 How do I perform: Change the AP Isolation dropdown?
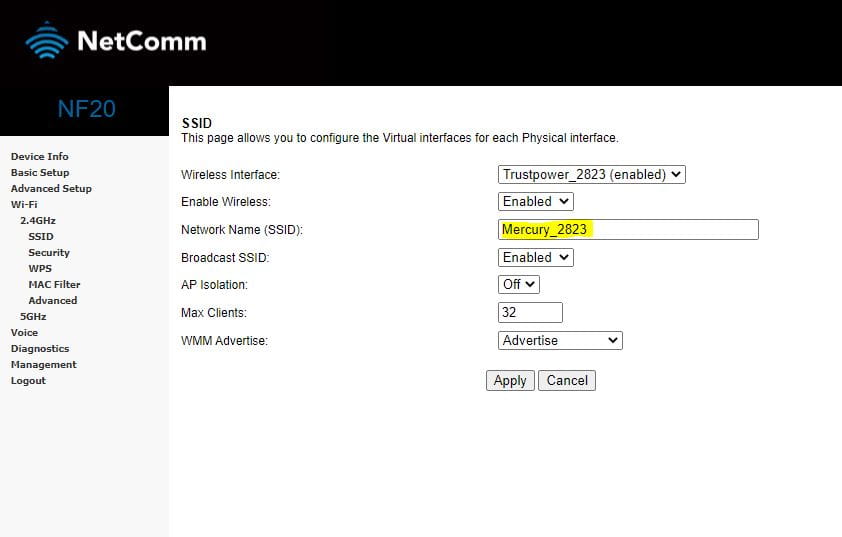[519, 284]
